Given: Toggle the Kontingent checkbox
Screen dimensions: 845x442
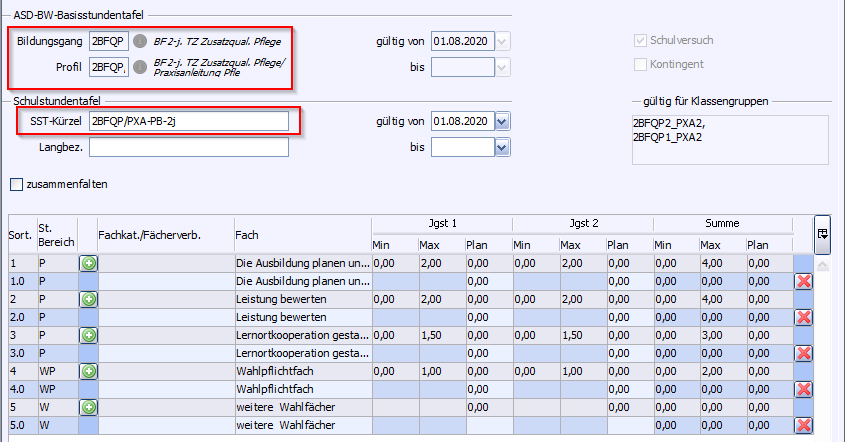Looking at the screenshot, I should click(641, 64).
